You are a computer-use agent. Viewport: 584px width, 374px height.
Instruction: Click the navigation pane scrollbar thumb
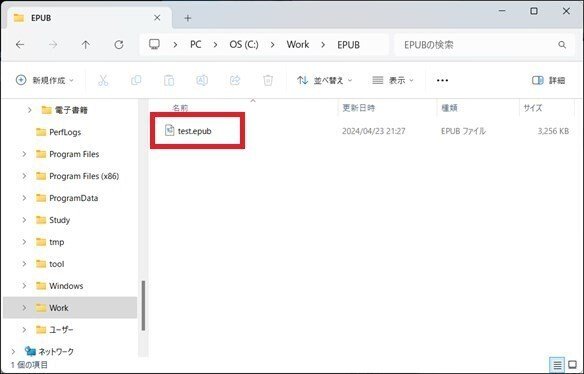pos(143,305)
